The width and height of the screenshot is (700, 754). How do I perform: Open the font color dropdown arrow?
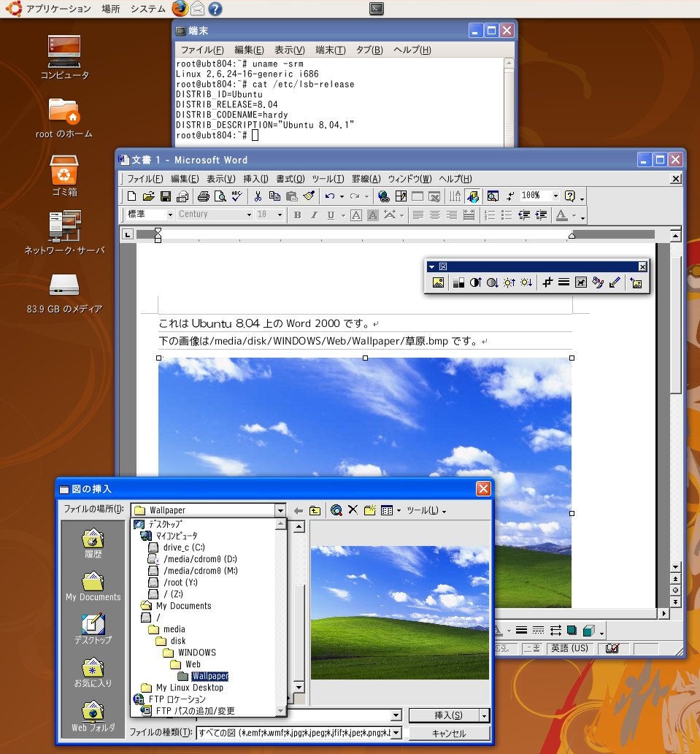click(574, 215)
